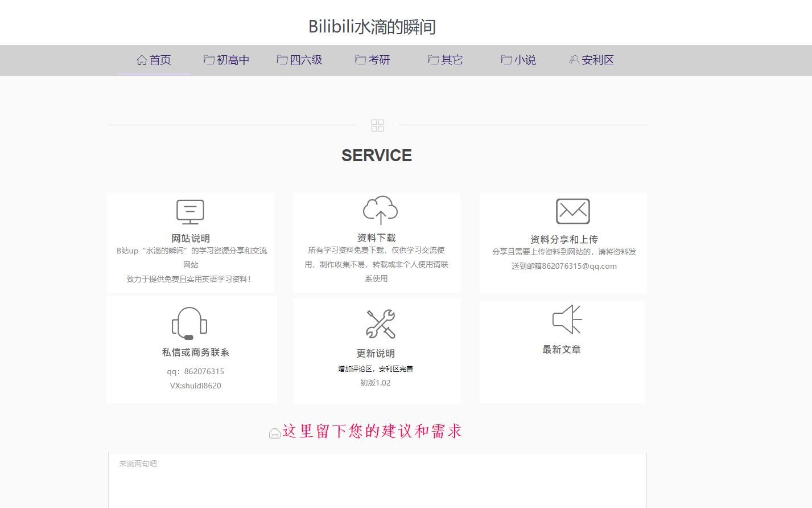Click the 更新说明 heading
This screenshot has width=812, height=508.
(376, 353)
